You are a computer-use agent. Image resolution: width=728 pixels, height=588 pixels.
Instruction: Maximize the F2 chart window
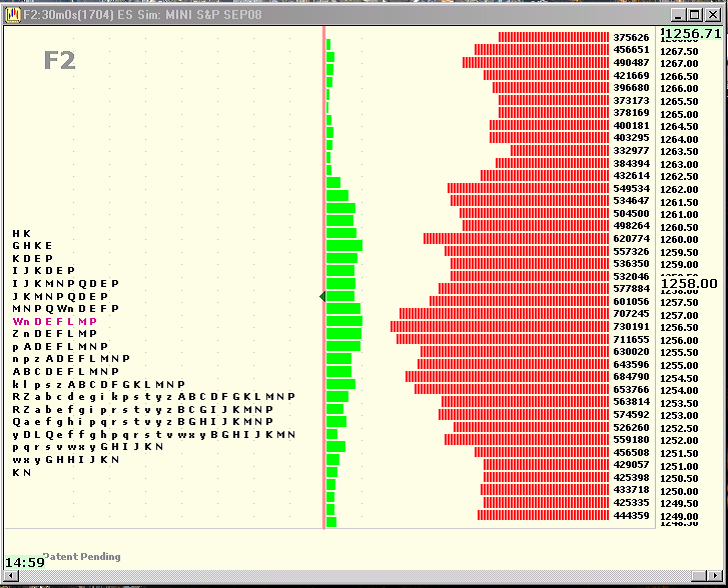pyautogui.click(x=695, y=15)
